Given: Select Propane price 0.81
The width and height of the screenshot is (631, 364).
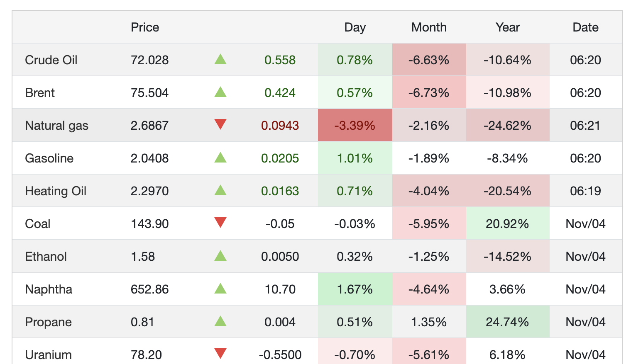Looking at the screenshot, I should point(142,322).
